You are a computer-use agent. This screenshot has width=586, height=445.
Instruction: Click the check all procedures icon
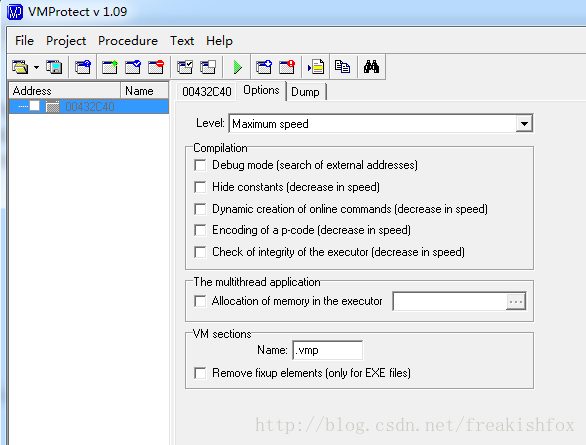tap(185, 67)
